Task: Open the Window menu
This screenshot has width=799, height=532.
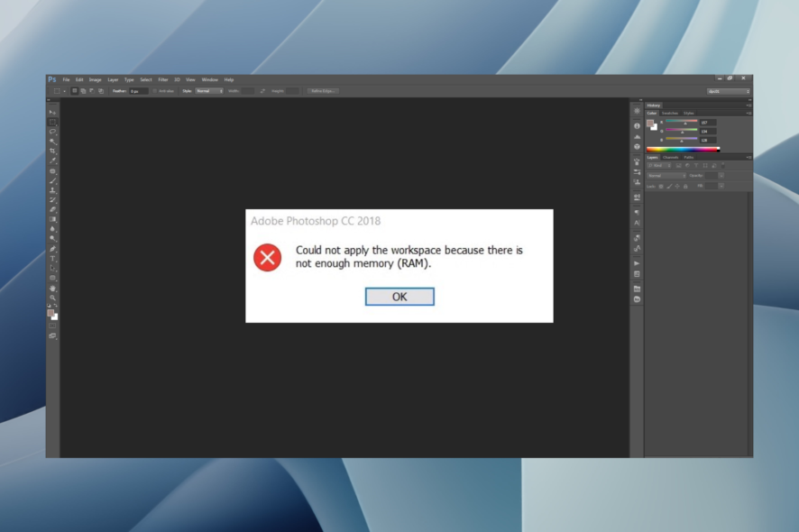Action: coord(210,79)
